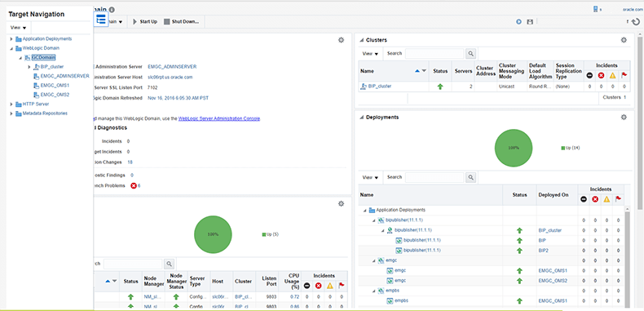The width and height of the screenshot is (644, 311).
Task: Open the Clusters panel gear settings
Action: click(x=624, y=40)
